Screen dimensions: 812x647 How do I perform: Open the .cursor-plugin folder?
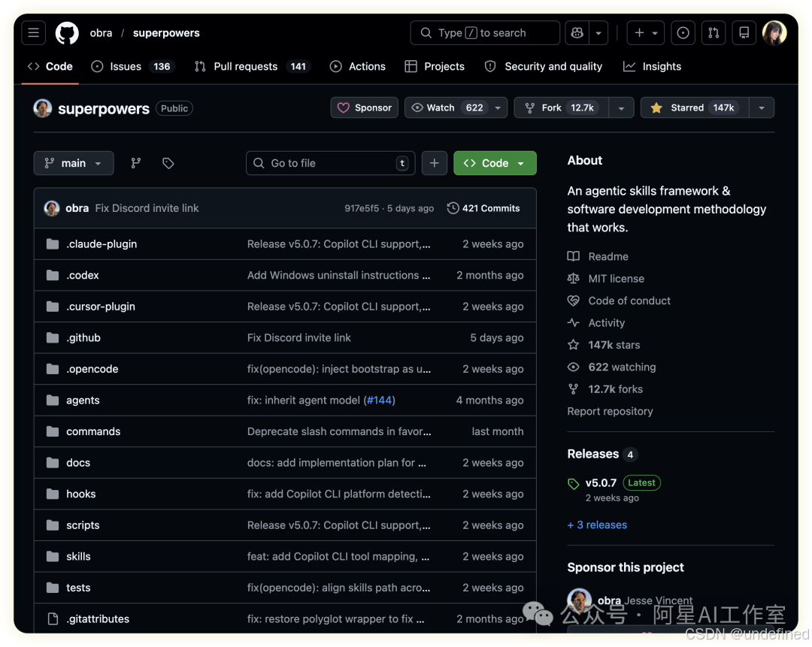tap(101, 307)
